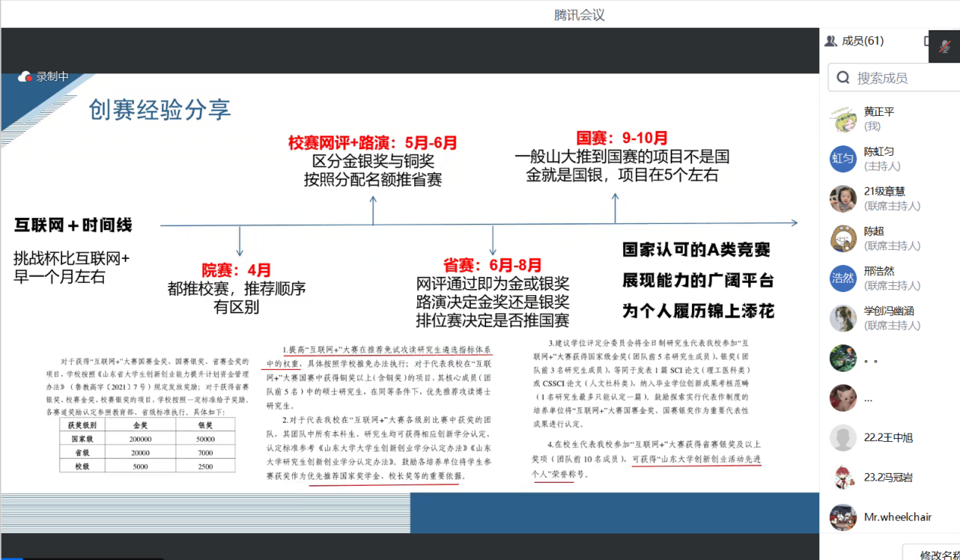960x560 pixels.
Task: Click gray default avatar of 22.2王中旭
Action: [843, 437]
